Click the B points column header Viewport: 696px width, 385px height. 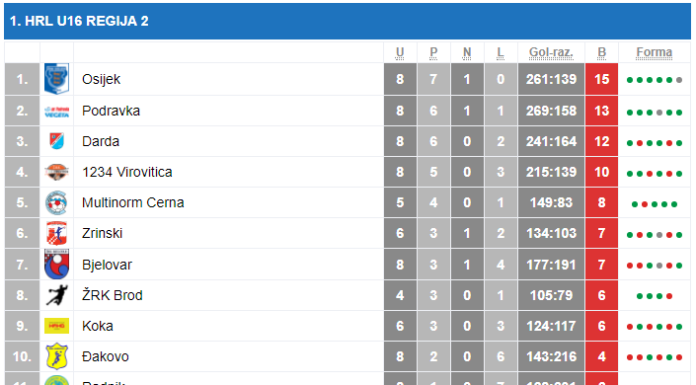(x=601, y=52)
